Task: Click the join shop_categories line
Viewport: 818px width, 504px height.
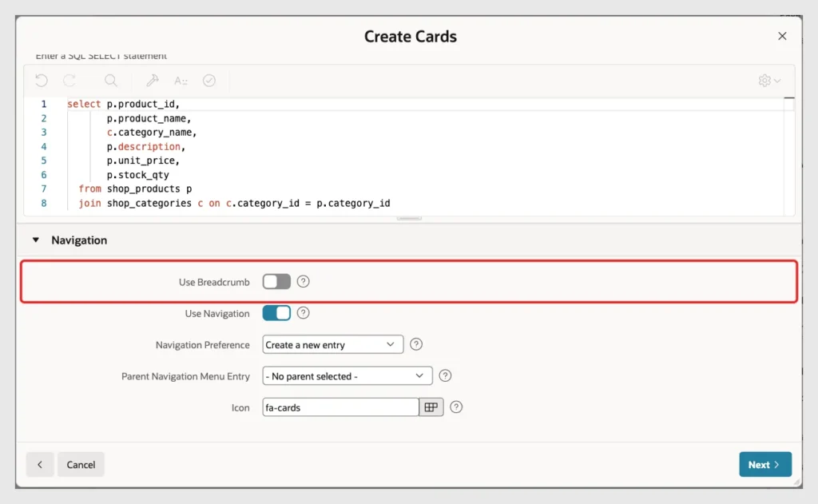Action: click(234, 203)
